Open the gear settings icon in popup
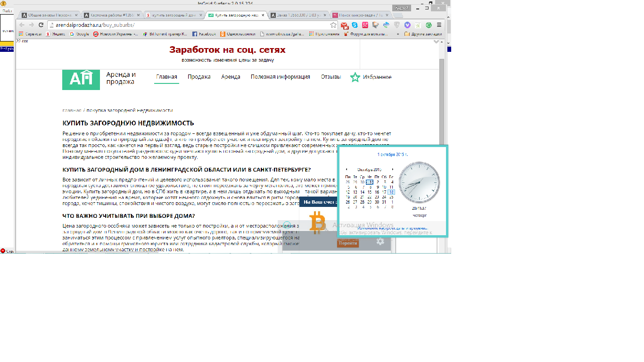The width and height of the screenshot is (644, 362). point(380,241)
